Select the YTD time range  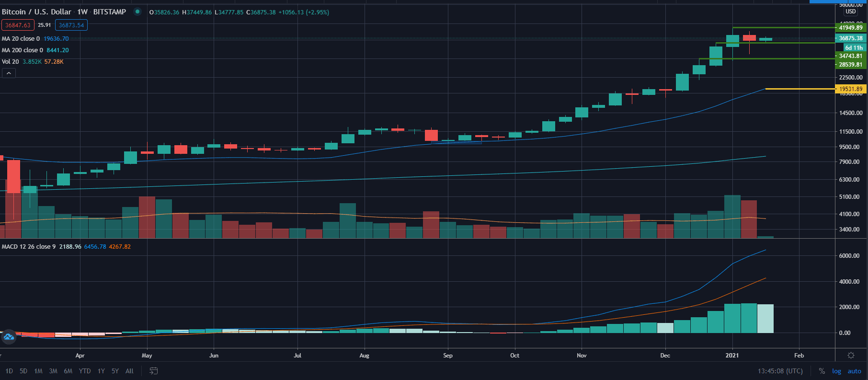click(85, 371)
